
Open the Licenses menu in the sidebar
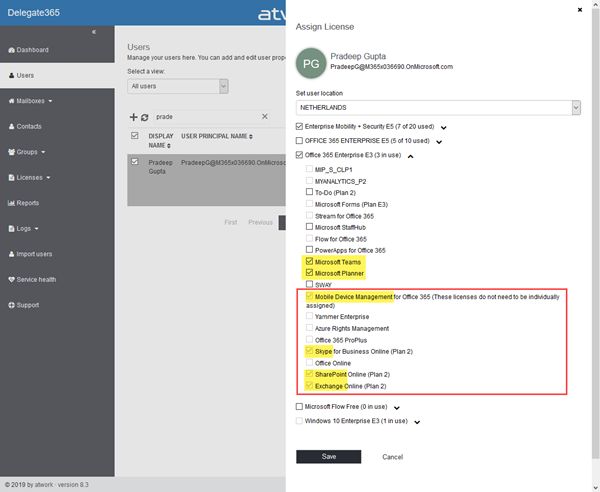[29, 178]
